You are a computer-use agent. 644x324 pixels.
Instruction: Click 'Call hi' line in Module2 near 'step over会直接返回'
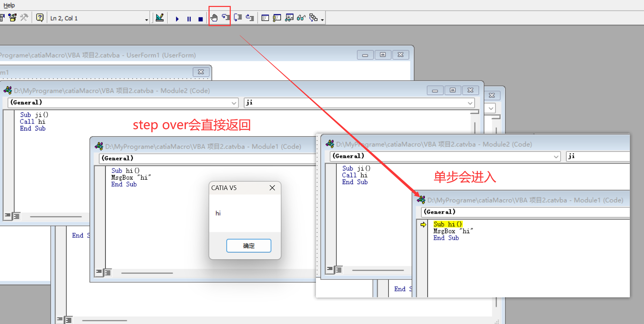32,121
